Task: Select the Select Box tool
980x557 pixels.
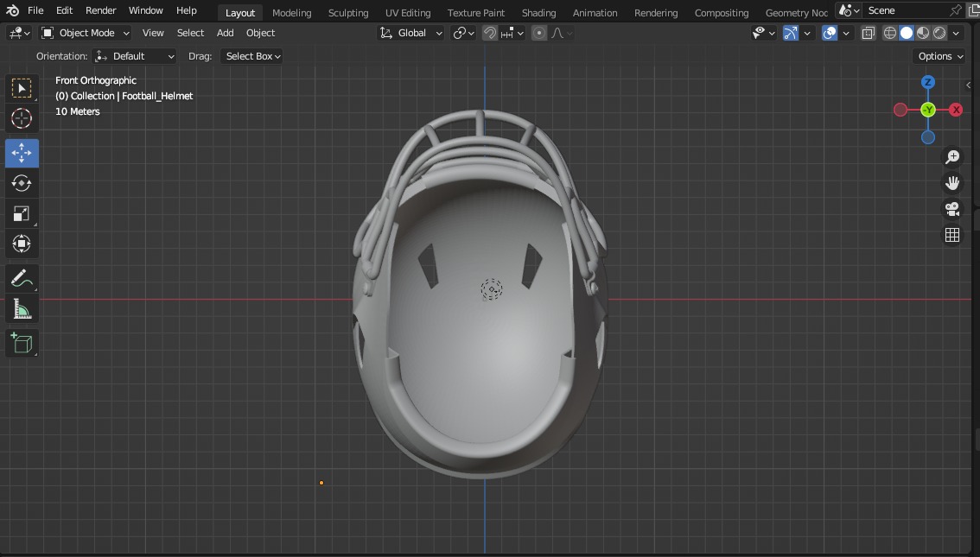Action: point(22,89)
